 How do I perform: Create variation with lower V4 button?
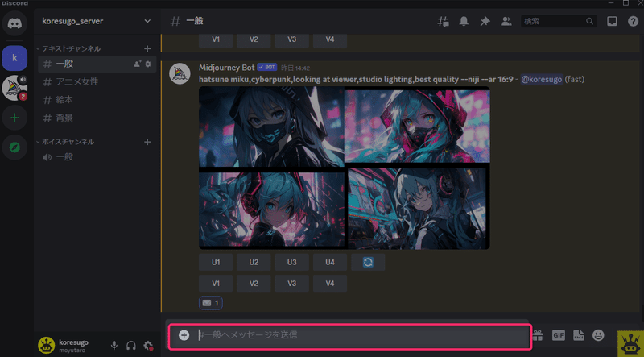(x=330, y=284)
